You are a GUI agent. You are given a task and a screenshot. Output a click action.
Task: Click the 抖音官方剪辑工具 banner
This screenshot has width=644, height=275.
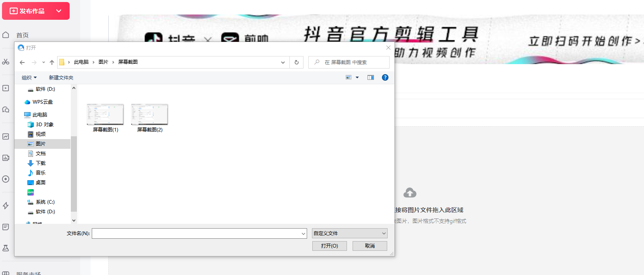[x=391, y=34]
